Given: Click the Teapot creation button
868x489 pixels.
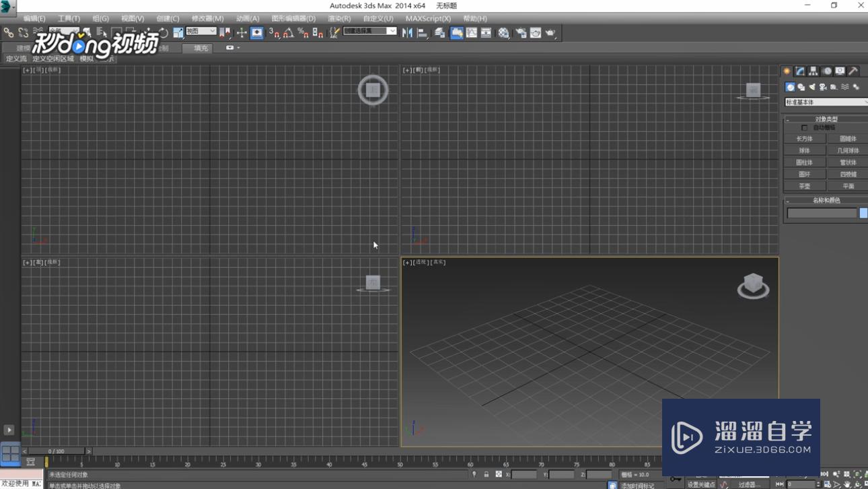Looking at the screenshot, I should [804, 186].
